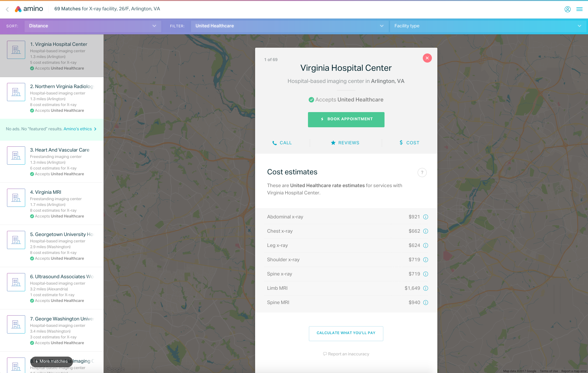588x373 pixels.
Task: Click building icon for Virginia Hospital Center
Action: (x=16, y=50)
